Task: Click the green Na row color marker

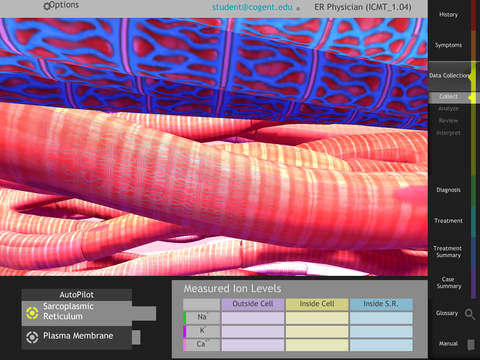Action: 184,318
